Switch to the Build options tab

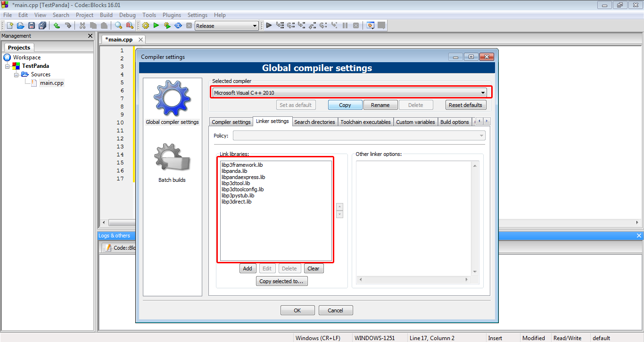point(454,122)
